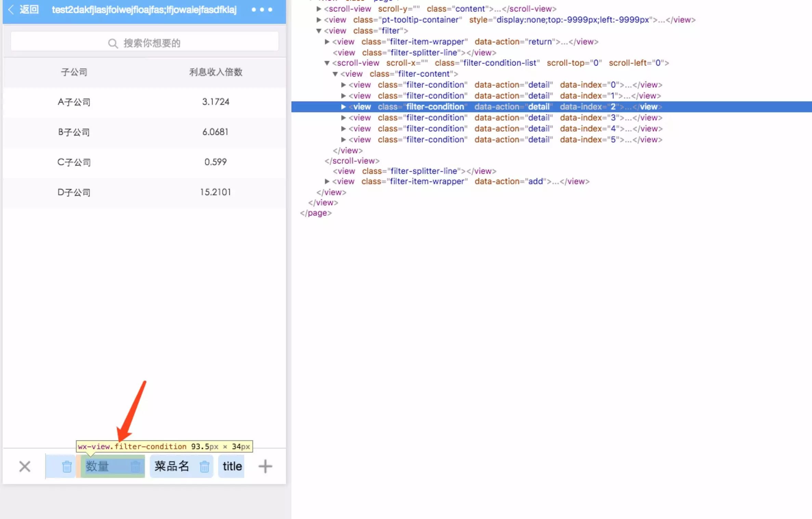
Task: Select the title filter chip
Action: coord(232,466)
